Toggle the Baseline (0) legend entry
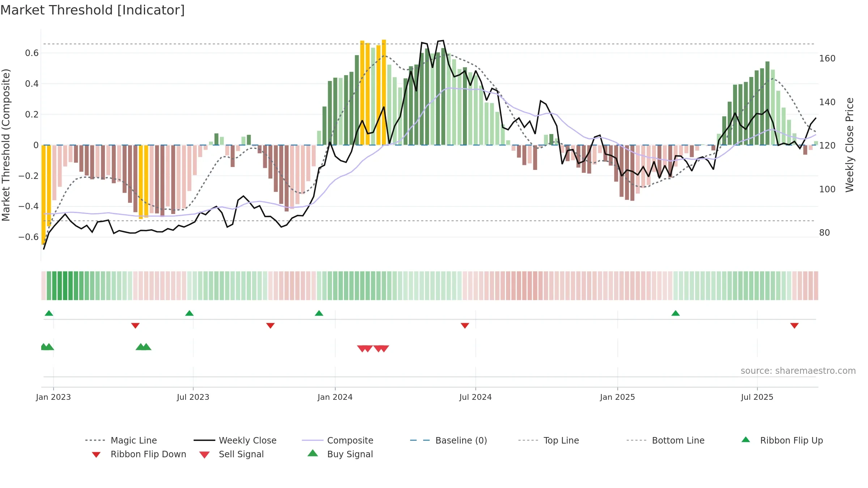 tap(448, 440)
